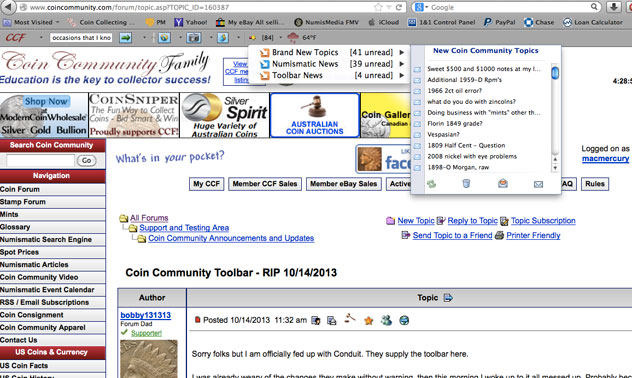Click the CCF toolbar logo
Screen dimensions: 632x378
click(x=16, y=38)
